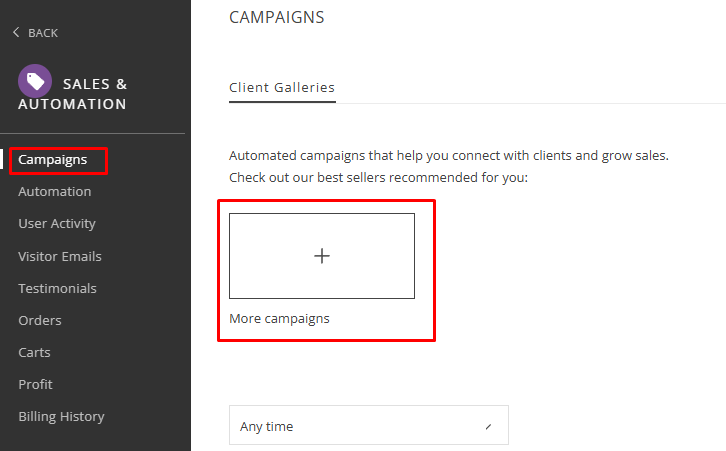Image resolution: width=726 pixels, height=451 pixels.
Task: Open the Campaigns sidebar section
Action: [x=52, y=159]
